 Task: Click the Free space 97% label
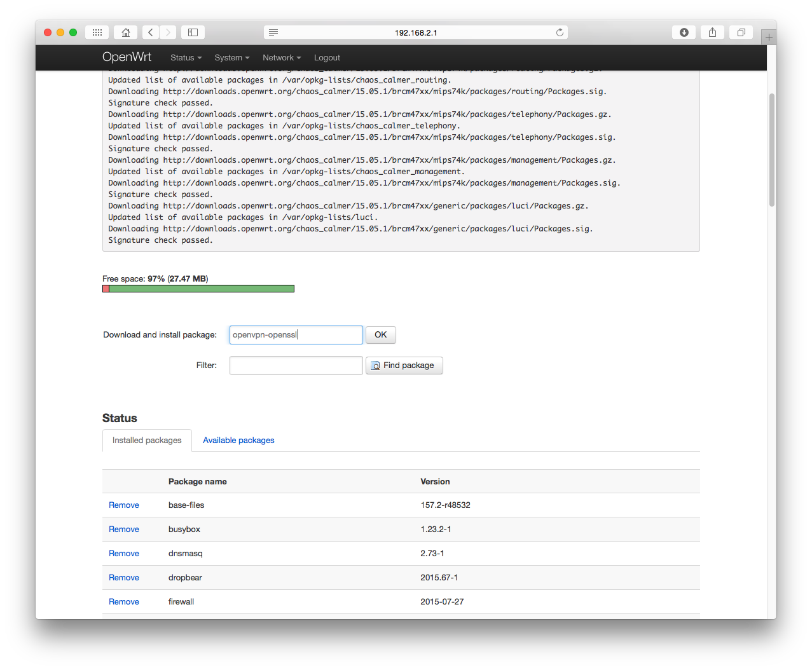[x=155, y=279]
